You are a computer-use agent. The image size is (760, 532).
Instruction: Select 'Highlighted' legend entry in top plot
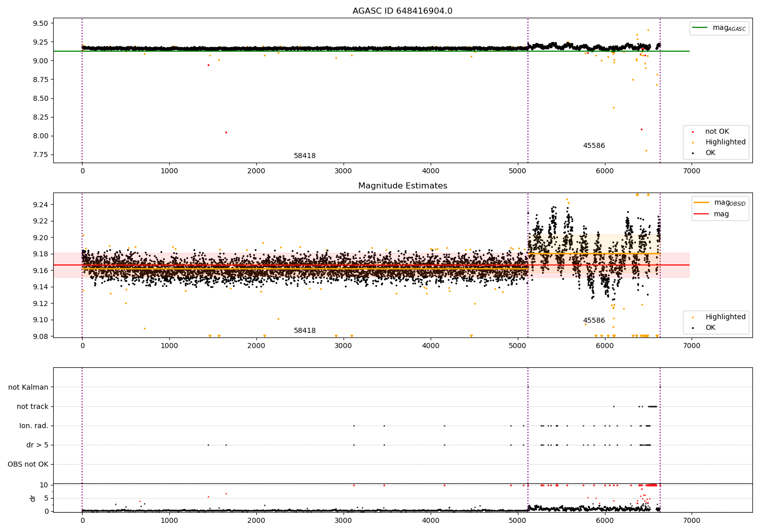point(726,142)
